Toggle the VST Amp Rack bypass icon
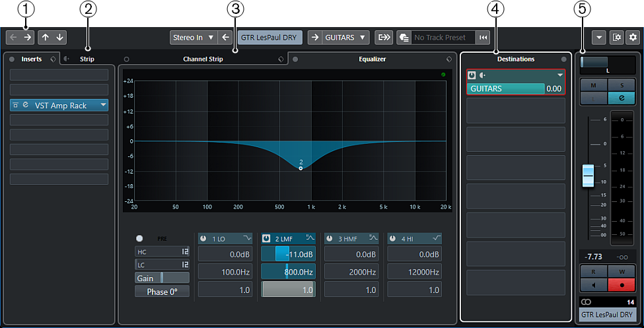644x328 pixels. (16, 105)
